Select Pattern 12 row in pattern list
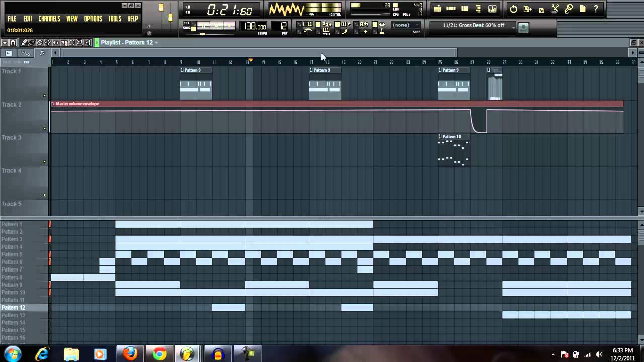644x362 pixels. (25, 307)
